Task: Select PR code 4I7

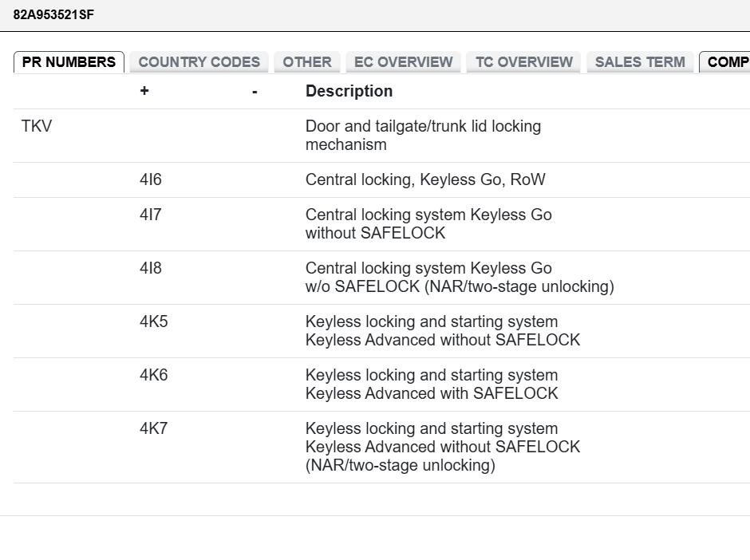Action: point(151,215)
